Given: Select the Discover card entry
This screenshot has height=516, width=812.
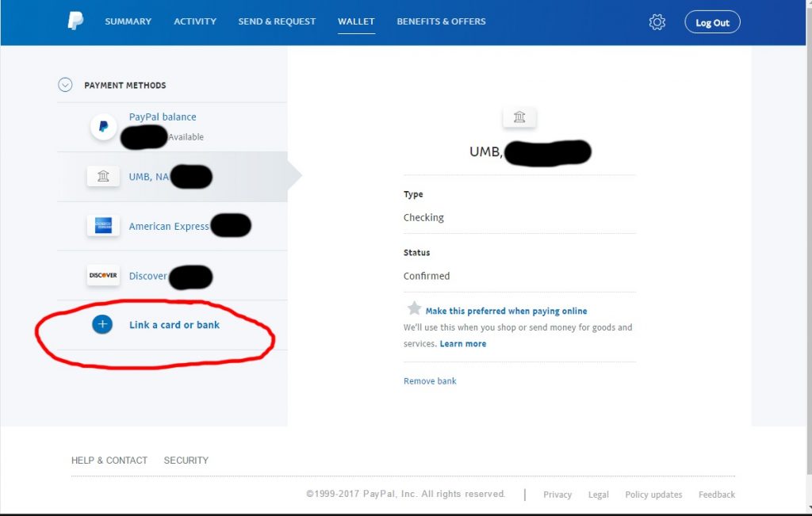Looking at the screenshot, I should click(172, 275).
